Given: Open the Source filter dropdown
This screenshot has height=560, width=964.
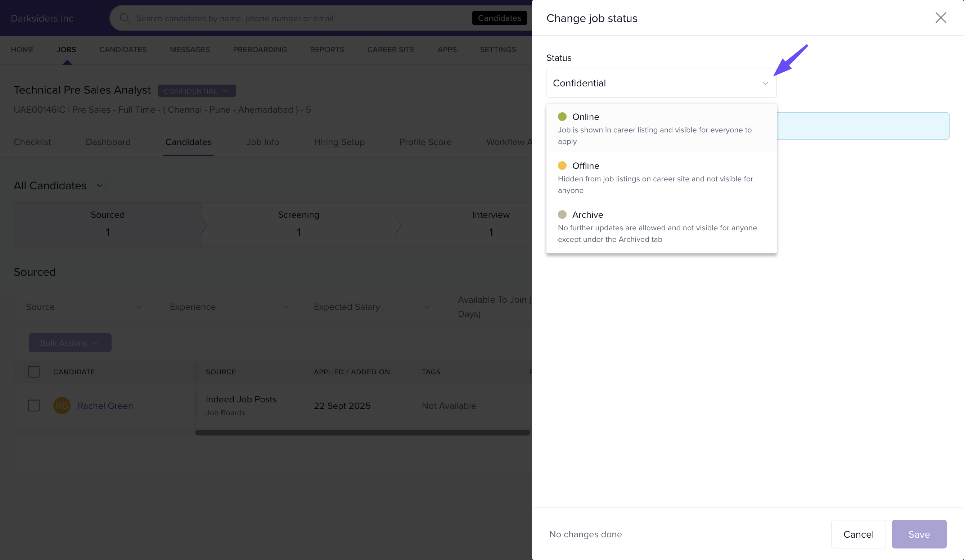Looking at the screenshot, I should [x=84, y=307].
